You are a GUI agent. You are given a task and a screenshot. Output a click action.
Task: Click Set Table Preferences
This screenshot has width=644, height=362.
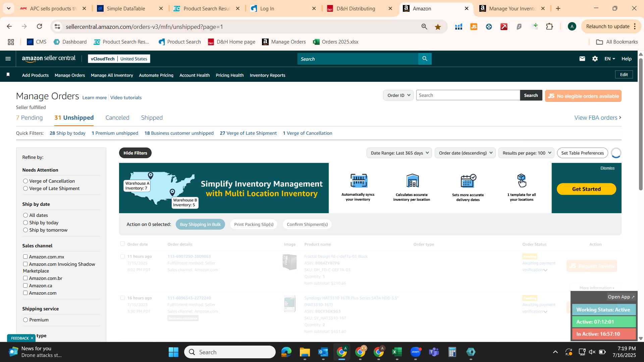coord(582,153)
